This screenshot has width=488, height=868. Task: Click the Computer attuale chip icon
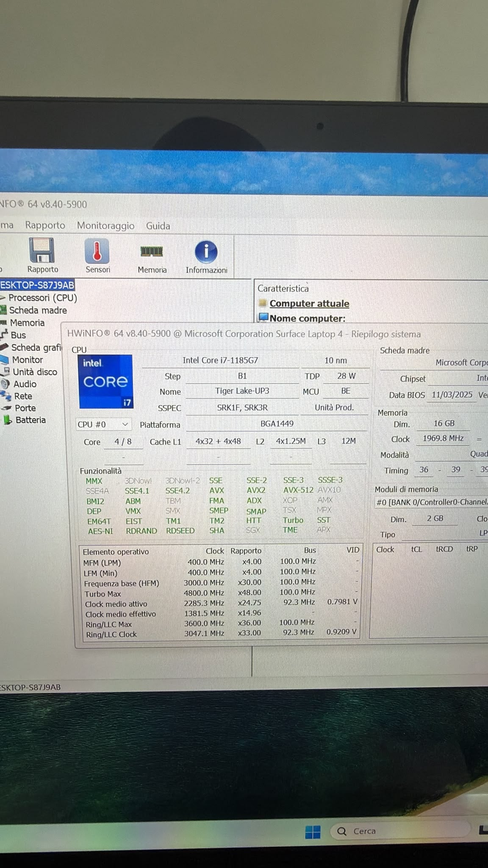click(263, 303)
